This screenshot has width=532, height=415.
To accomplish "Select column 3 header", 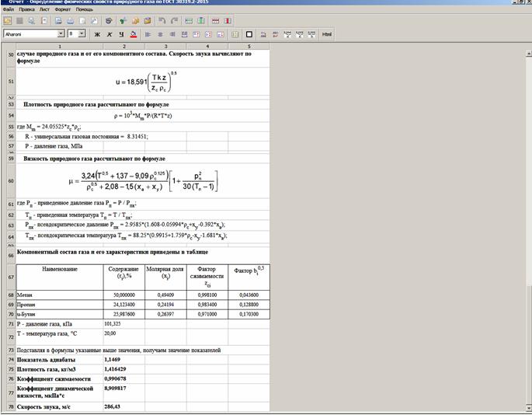I will coord(164,47).
